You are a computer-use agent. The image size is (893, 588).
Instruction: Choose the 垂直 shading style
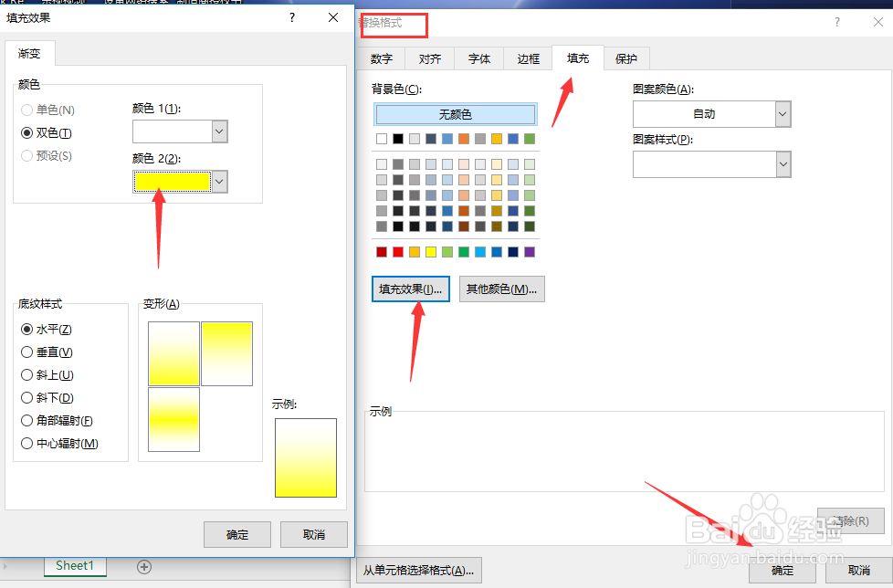pyautogui.click(x=47, y=352)
